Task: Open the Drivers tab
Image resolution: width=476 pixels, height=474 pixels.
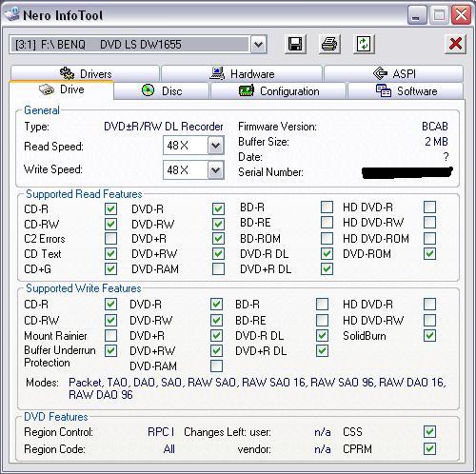Action: (85, 73)
